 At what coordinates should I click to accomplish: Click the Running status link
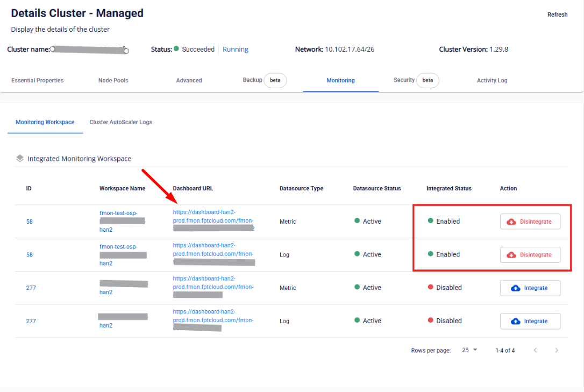tap(235, 49)
